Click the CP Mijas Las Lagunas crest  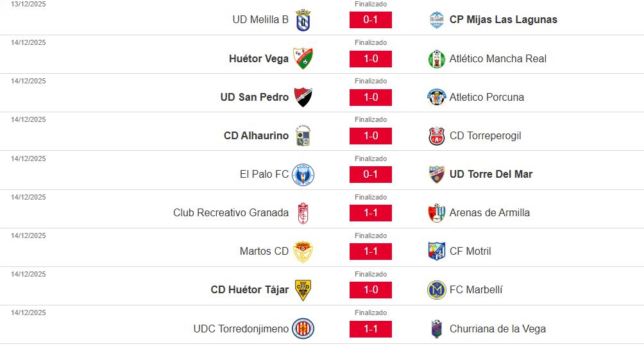[x=437, y=20]
